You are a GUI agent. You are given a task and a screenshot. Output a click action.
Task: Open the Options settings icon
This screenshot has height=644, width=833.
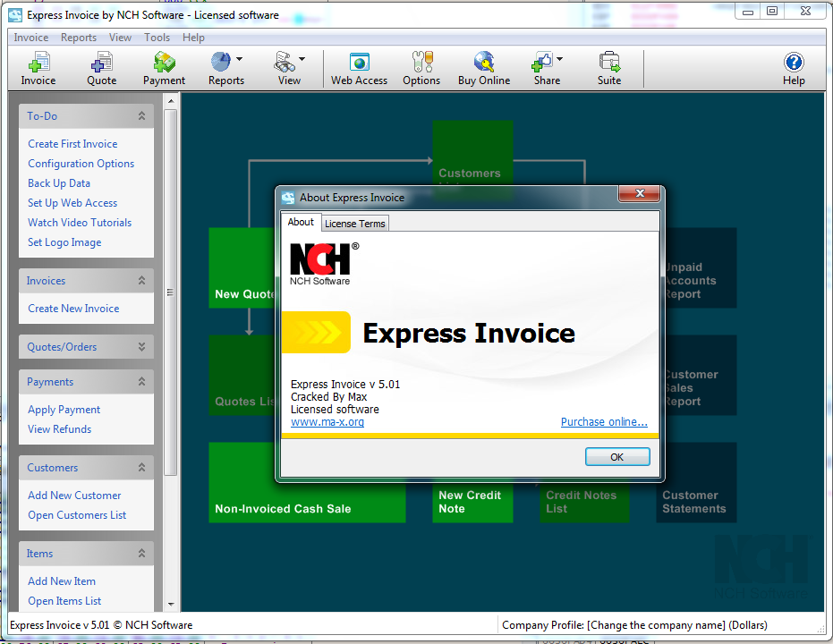click(x=421, y=67)
